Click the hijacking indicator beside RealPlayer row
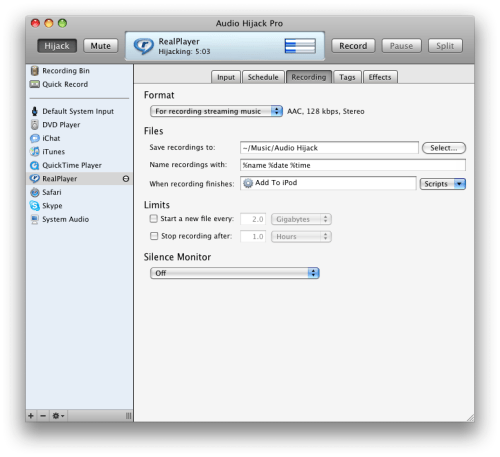This screenshot has width=500, height=457. point(126,179)
